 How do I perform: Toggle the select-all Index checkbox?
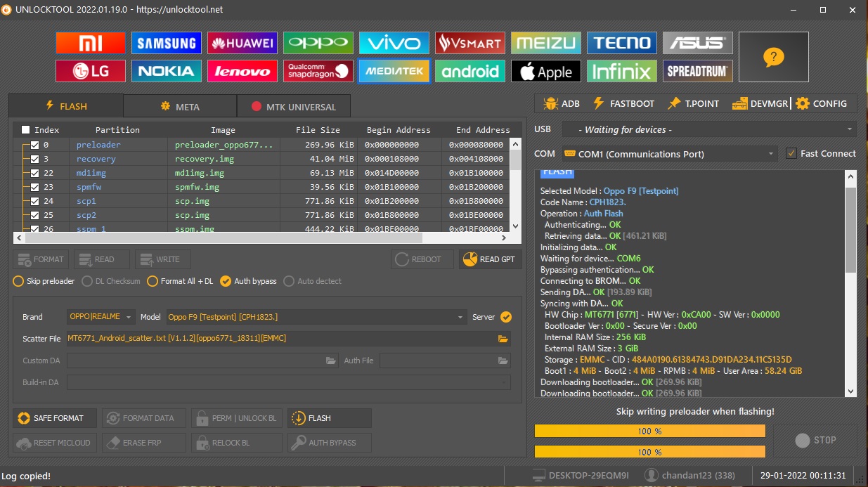click(x=26, y=130)
